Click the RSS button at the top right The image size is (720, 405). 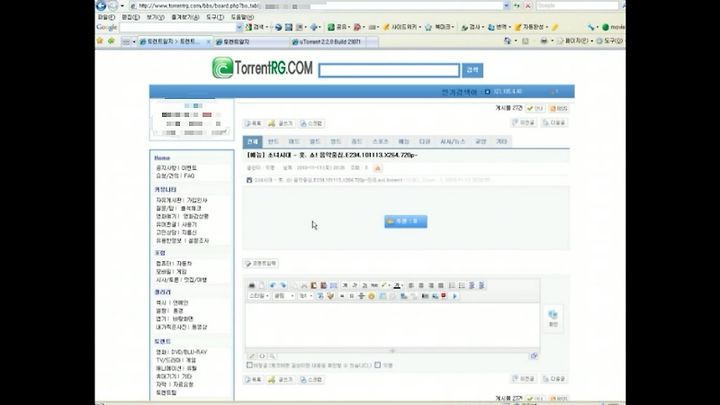pos(559,108)
